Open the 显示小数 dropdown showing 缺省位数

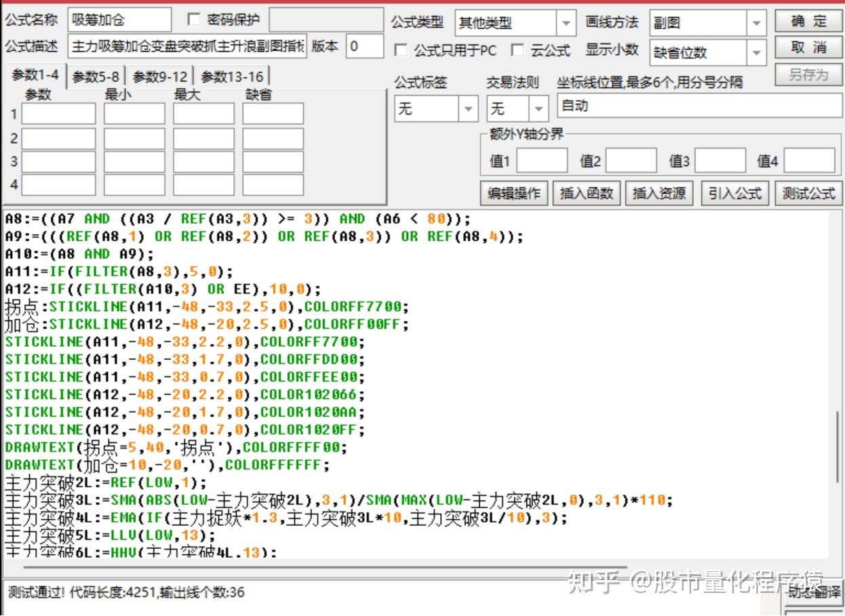coord(708,52)
